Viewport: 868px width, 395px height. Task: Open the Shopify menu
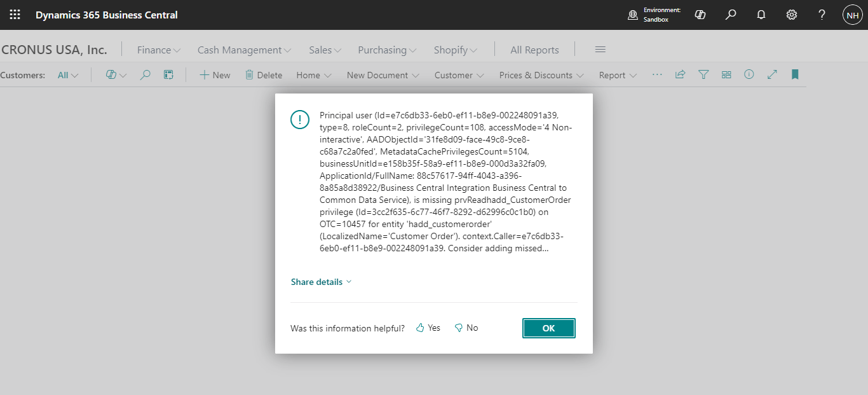[x=456, y=50]
